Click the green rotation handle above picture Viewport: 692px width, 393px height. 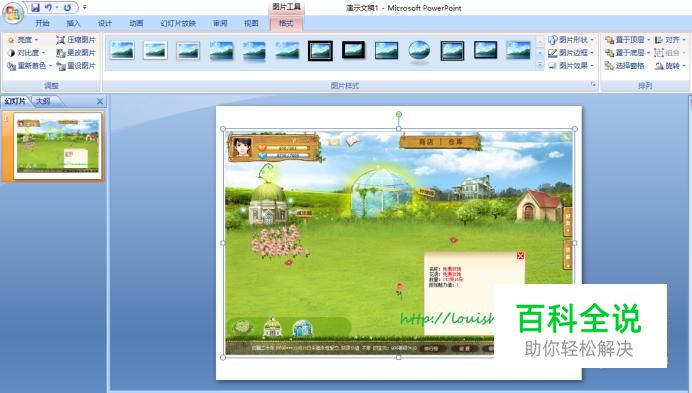click(399, 114)
